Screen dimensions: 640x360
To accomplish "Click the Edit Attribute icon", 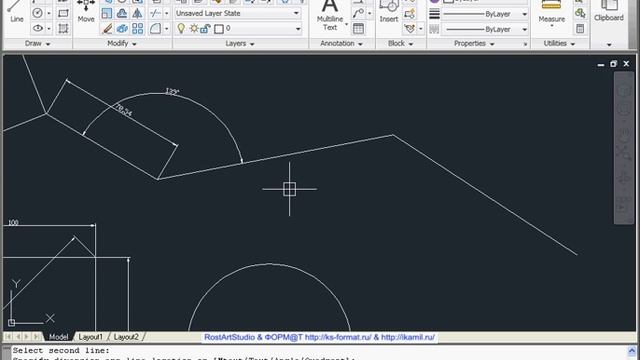I will click(x=409, y=29).
